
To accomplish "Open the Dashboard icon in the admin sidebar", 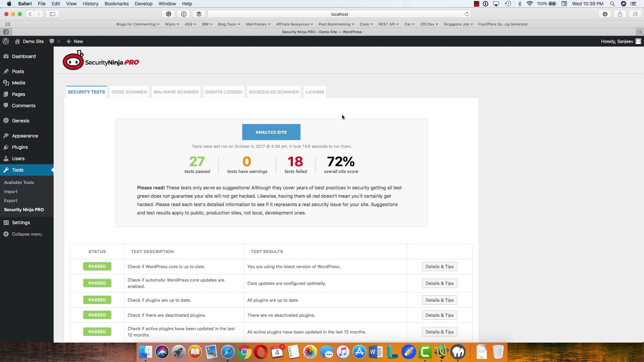I will pyautogui.click(x=7, y=56).
